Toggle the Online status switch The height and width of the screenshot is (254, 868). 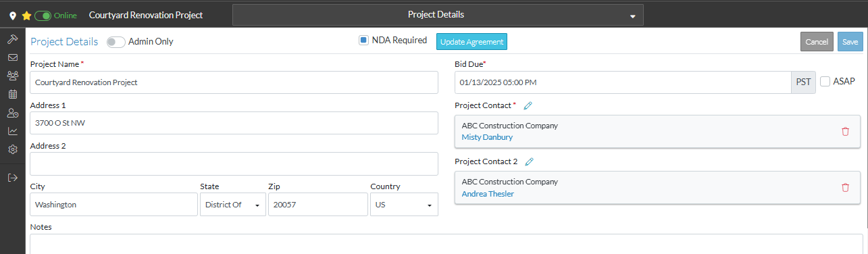click(x=43, y=15)
